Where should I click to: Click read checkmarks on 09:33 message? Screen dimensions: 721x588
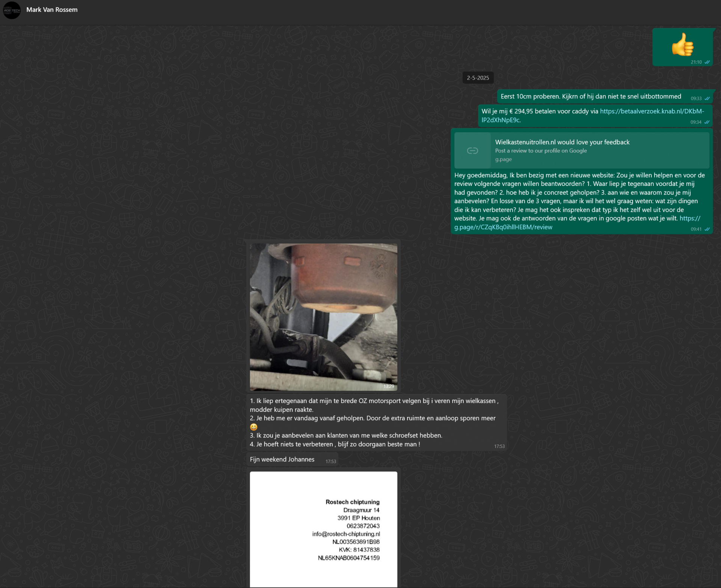[x=707, y=98]
